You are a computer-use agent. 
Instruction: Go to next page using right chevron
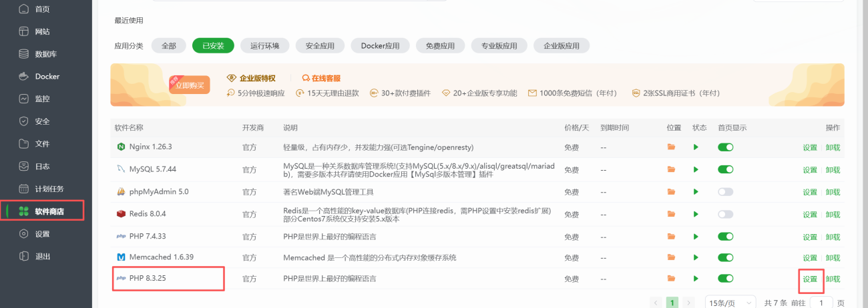(x=689, y=303)
